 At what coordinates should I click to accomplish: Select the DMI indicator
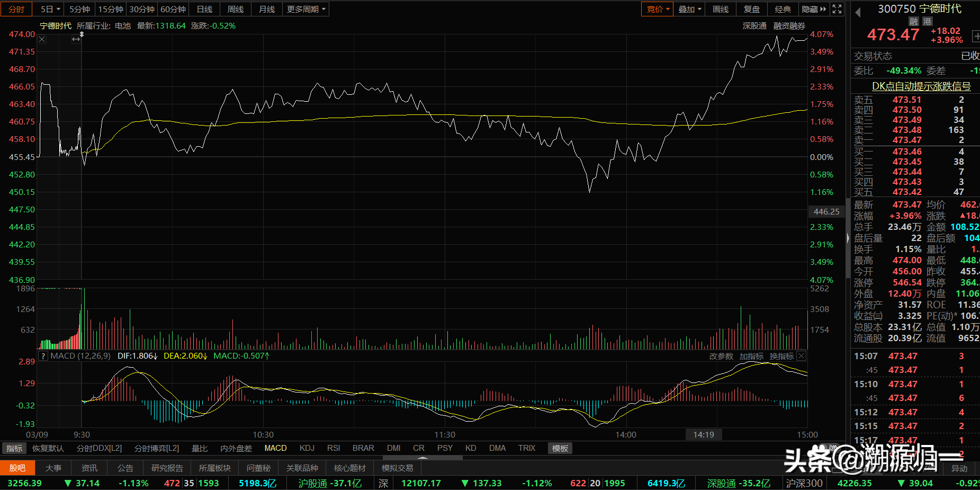393,448
